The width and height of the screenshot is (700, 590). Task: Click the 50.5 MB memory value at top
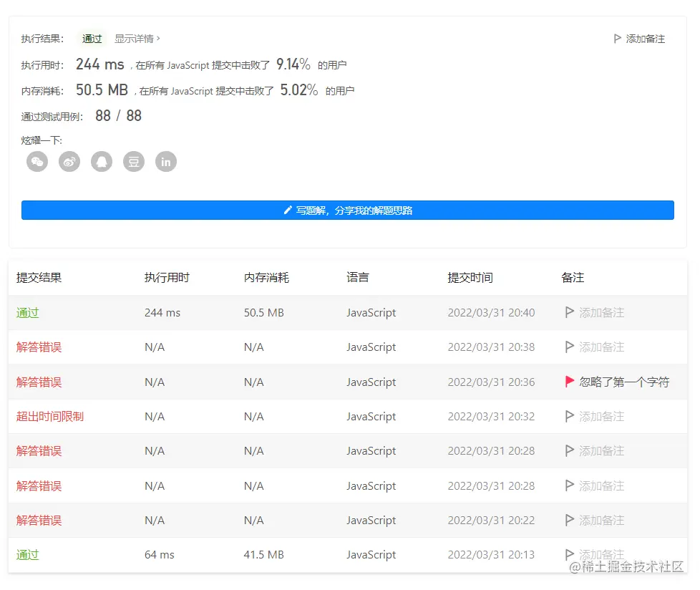(x=102, y=90)
